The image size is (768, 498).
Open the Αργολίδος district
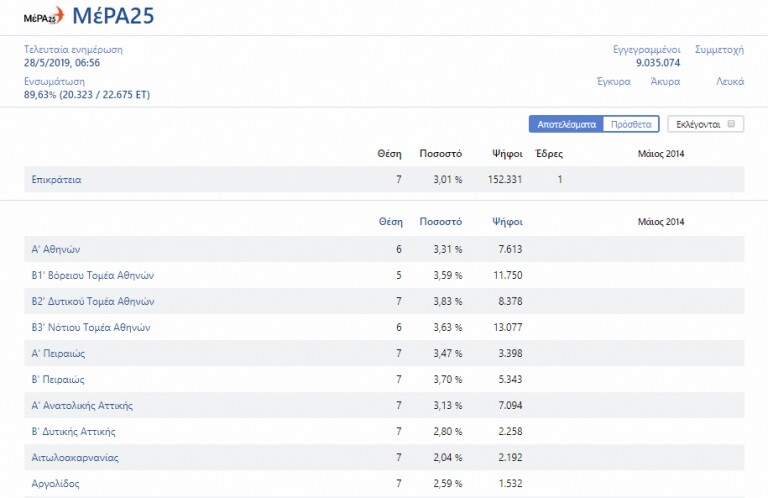click(x=55, y=483)
